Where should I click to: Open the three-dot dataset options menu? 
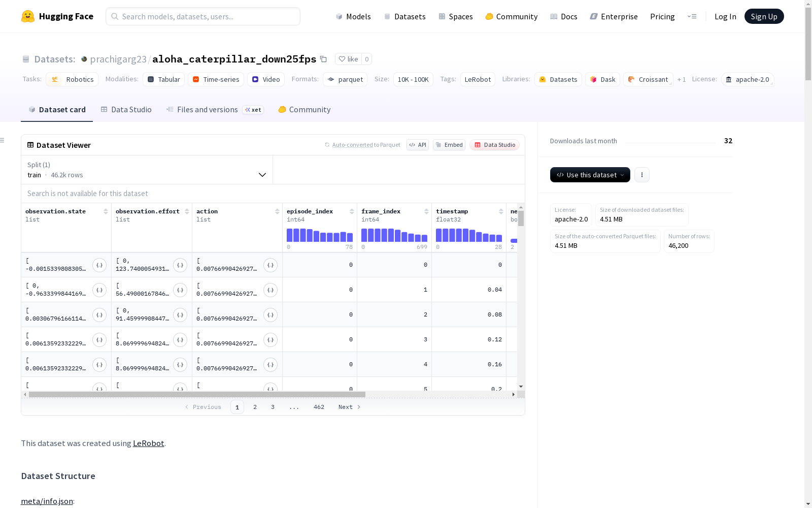[x=642, y=175]
